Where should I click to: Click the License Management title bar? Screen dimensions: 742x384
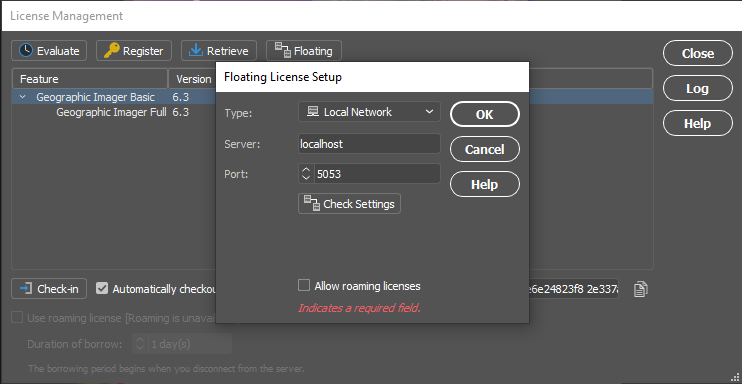click(371, 16)
